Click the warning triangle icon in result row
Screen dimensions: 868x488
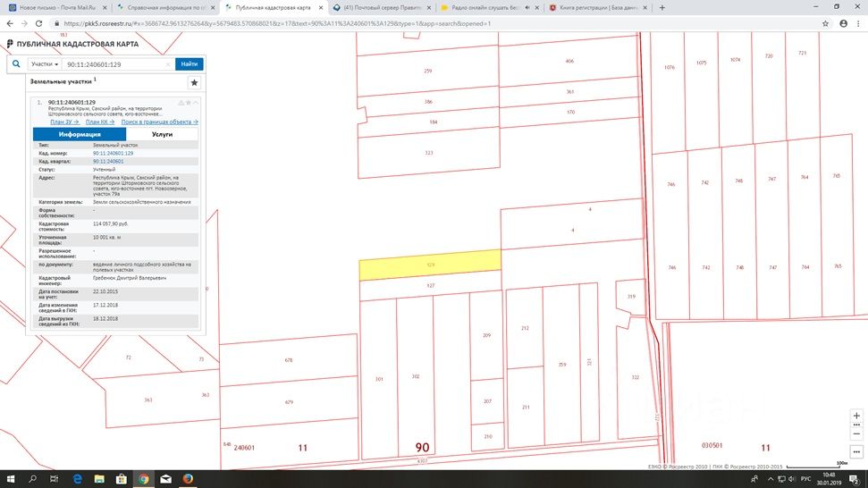tap(181, 103)
